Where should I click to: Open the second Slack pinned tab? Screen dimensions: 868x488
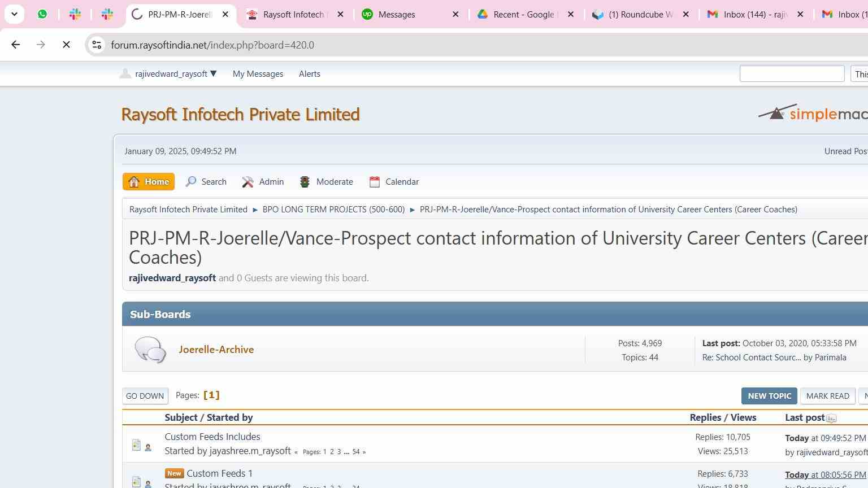(x=107, y=14)
